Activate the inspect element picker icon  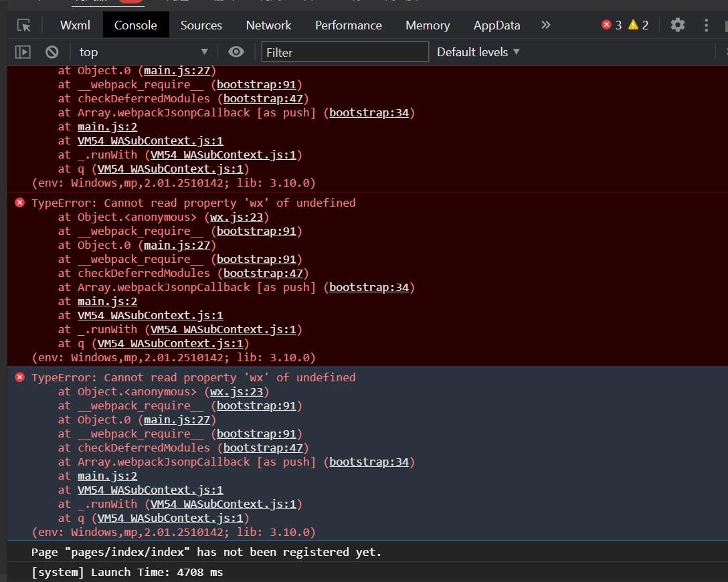24,25
